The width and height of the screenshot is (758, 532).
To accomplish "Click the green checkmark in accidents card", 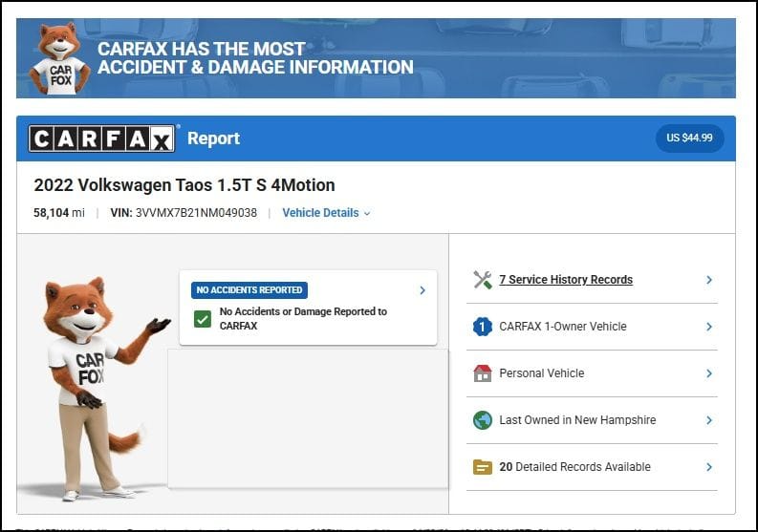I will 203,319.
